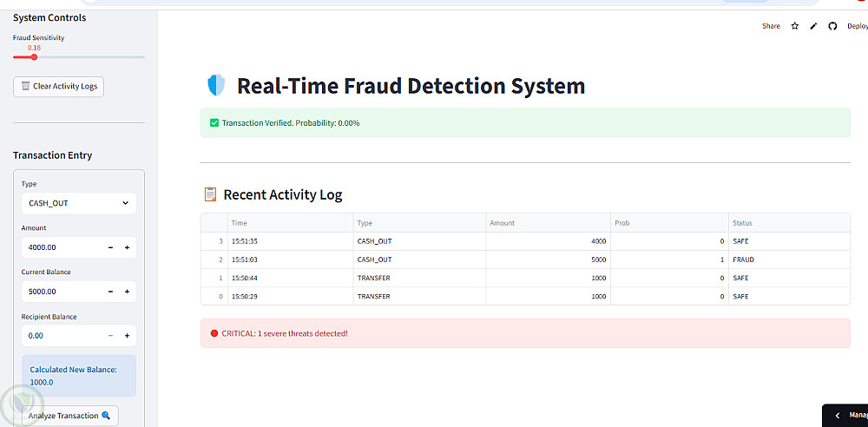This screenshot has height=427, width=868.
Task: Click the dropdown chevron in Type selector
Action: point(125,203)
